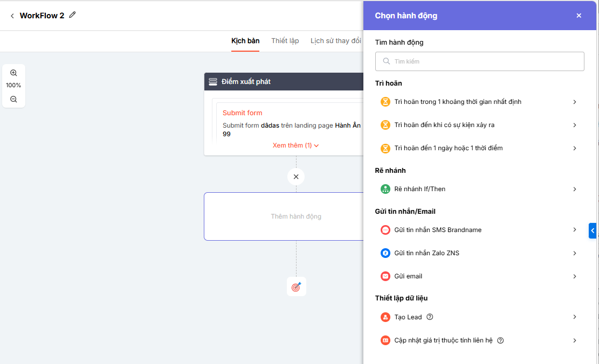Expand Gửi tin nhắn SMS Brandname option

(479, 230)
